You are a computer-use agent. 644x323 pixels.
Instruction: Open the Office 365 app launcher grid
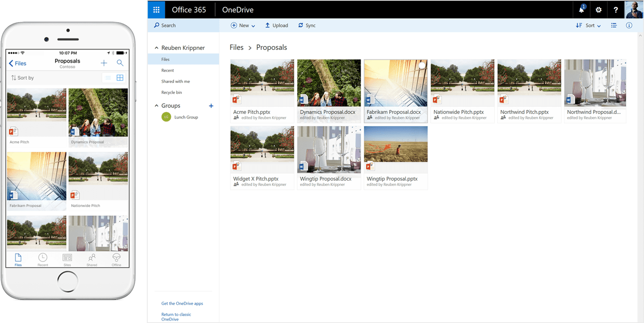point(156,10)
